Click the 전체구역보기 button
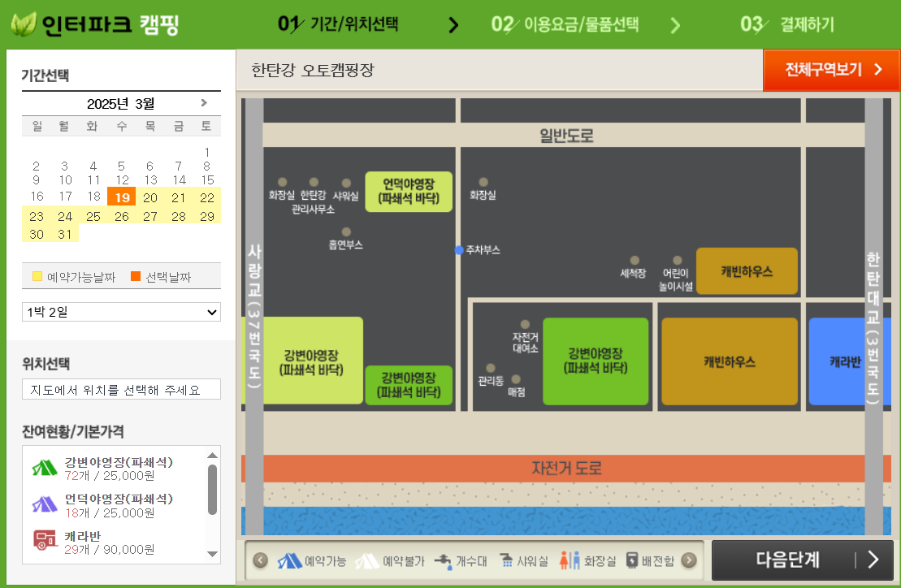Image resolution: width=901 pixels, height=588 pixels. pos(830,71)
